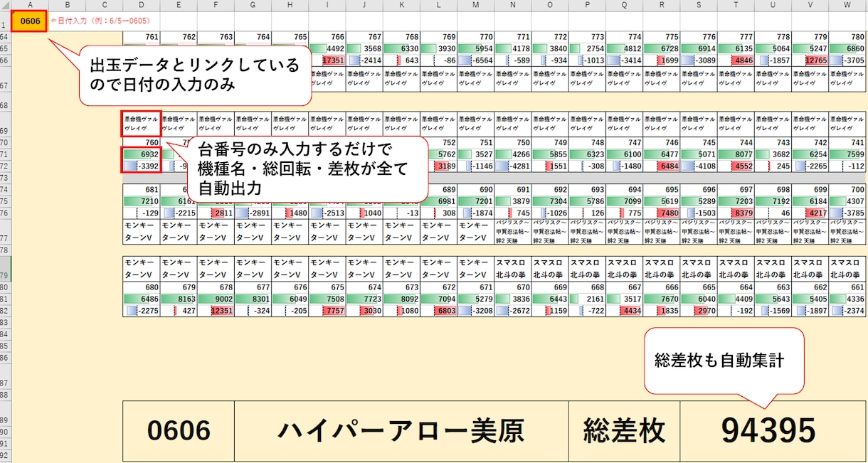
Task: Click the total difference cell 94395
Action: (773, 430)
